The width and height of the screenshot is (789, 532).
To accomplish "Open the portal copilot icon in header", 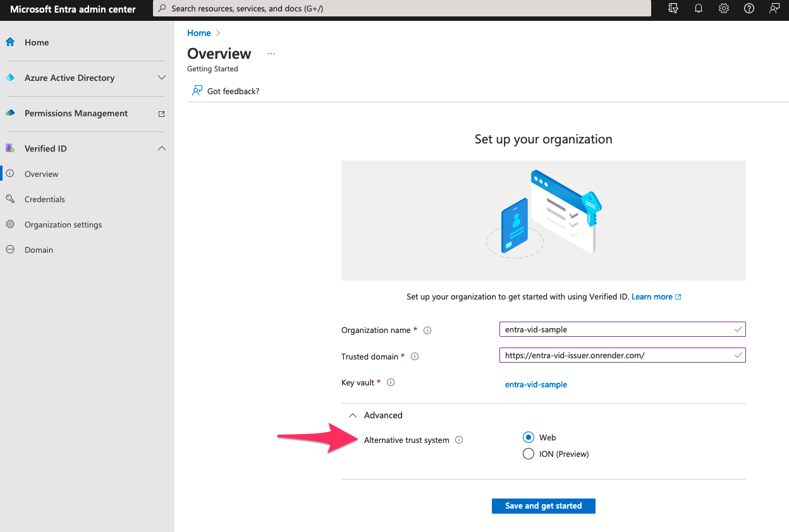I will 673,9.
